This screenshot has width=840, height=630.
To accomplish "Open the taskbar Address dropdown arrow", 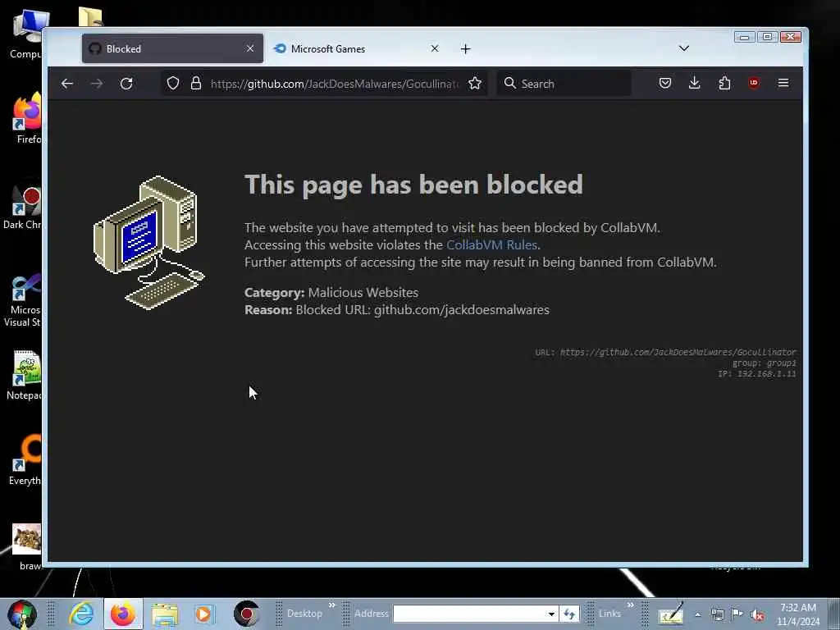I will pyautogui.click(x=551, y=614).
